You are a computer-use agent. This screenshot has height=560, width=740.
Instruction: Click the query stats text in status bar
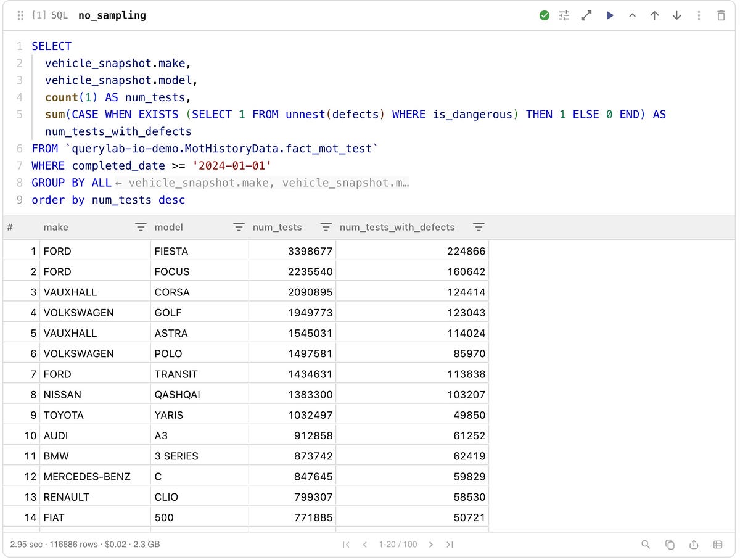pyautogui.click(x=86, y=545)
